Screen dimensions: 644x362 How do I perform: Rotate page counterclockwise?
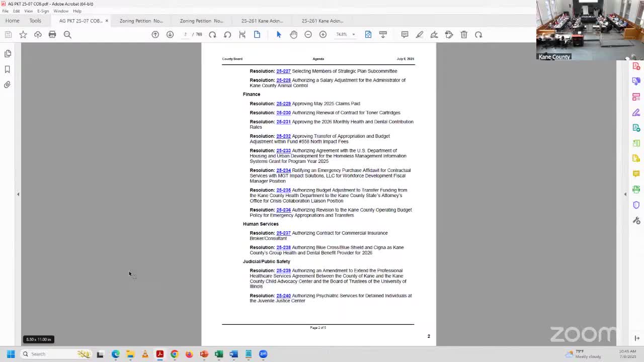point(212,34)
